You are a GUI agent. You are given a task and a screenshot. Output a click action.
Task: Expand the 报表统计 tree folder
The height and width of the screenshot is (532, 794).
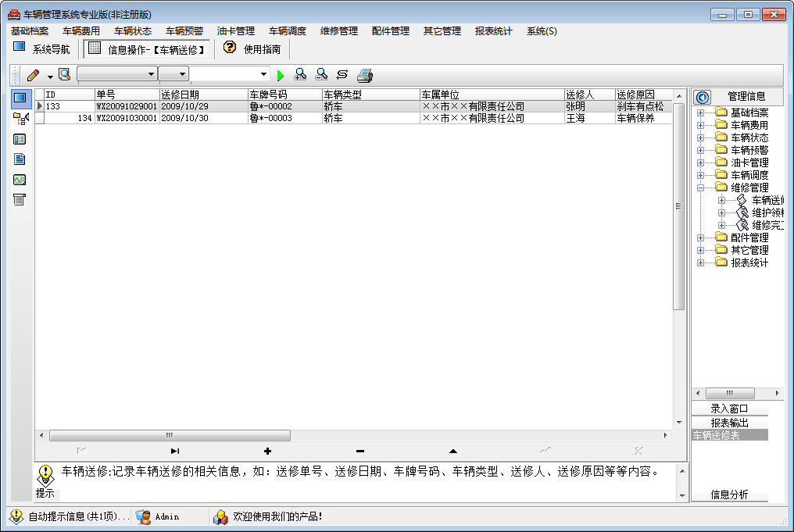(700, 262)
